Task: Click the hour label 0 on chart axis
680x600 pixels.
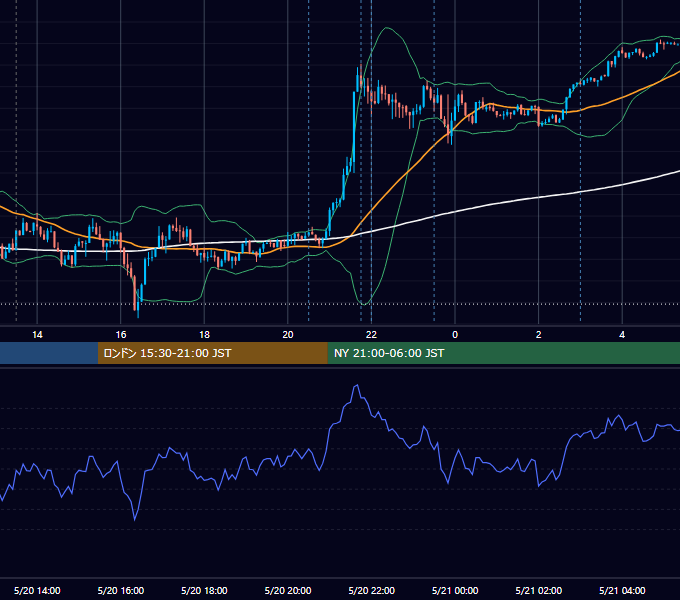Action: (x=455, y=335)
